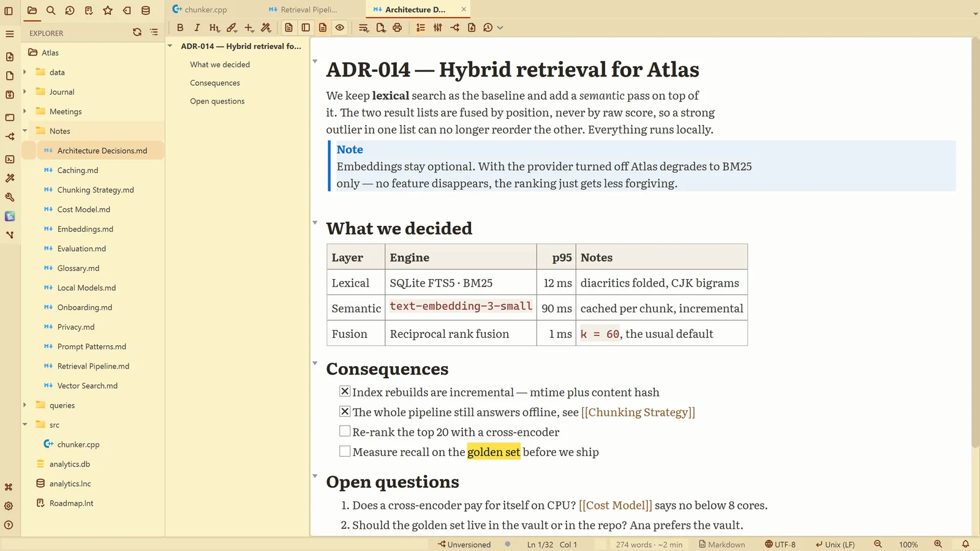Open the tags panel icon
Screen dimensions: 980x551
pos(127,10)
